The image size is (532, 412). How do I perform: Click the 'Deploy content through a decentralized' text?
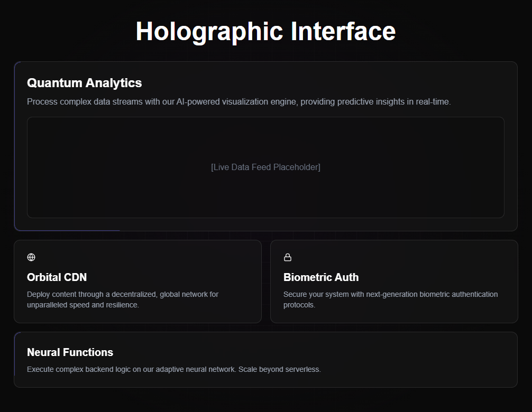point(123,299)
